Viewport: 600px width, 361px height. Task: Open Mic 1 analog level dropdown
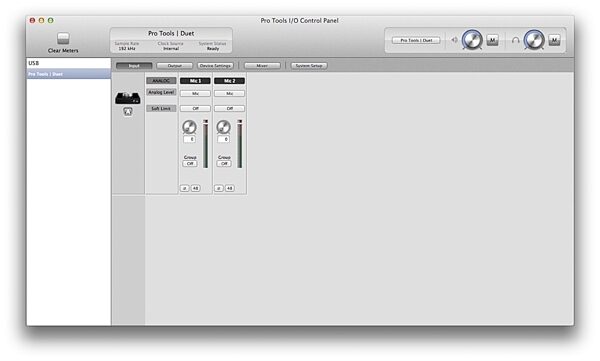pos(195,93)
